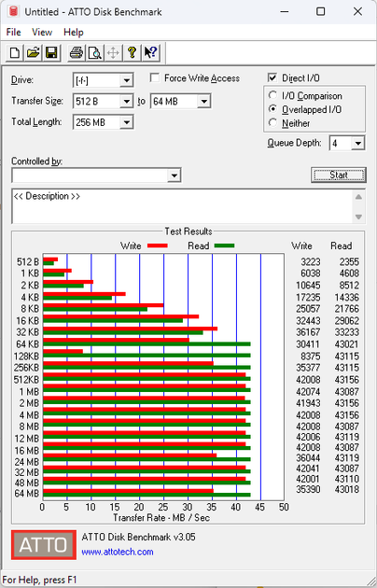
Task: Toggle the Direct I/O checkbox
Action: tap(272, 77)
